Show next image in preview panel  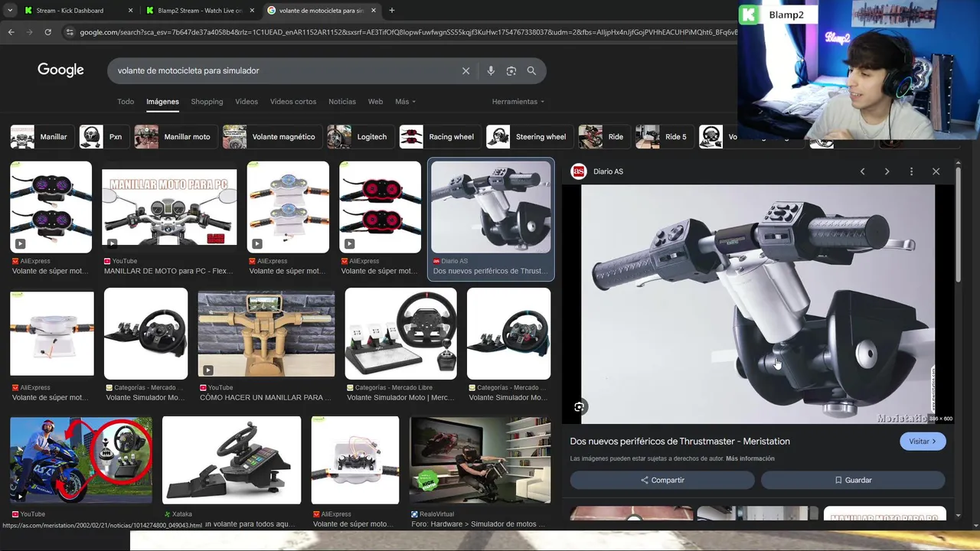[x=887, y=171]
